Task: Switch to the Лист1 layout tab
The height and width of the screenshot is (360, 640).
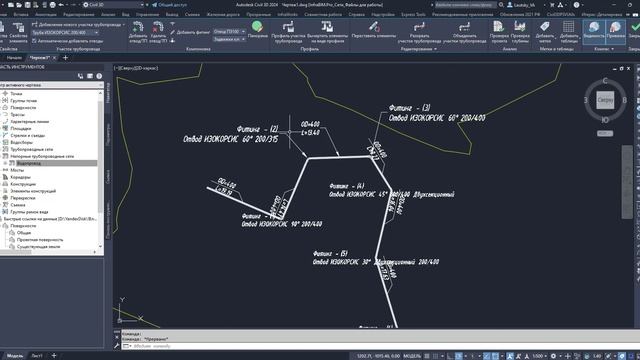Action: pos(37,356)
